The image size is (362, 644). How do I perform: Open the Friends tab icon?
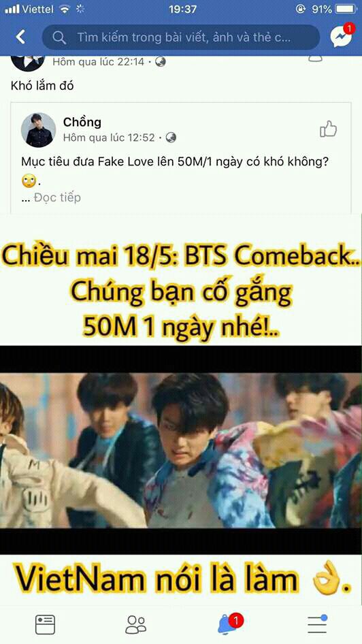tap(136, 624)
